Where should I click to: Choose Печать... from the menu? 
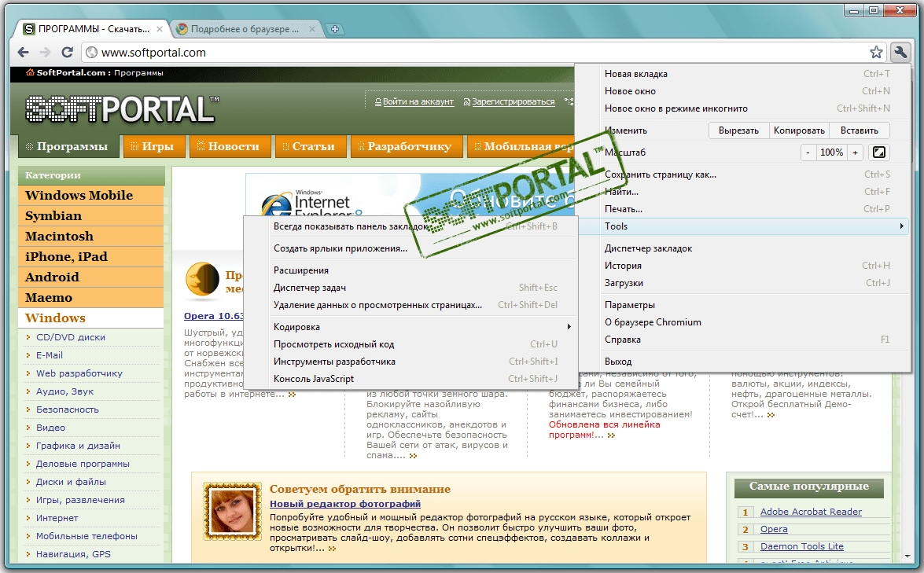click(x=744, y=208)
